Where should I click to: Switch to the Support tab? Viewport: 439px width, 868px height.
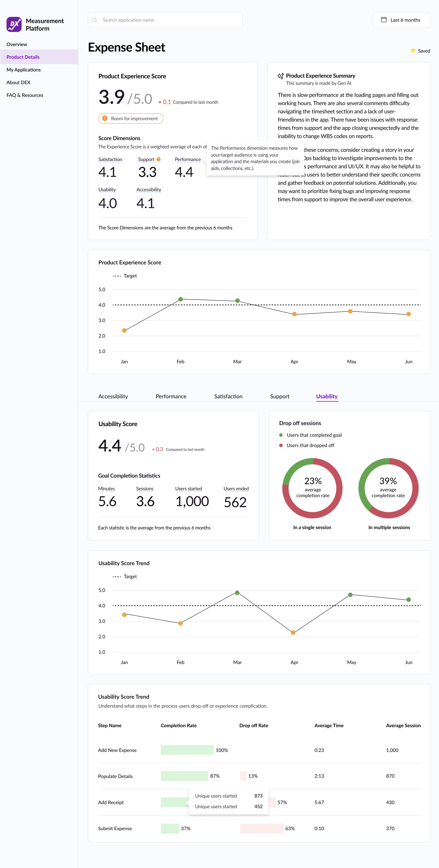[x=279, y=396]
